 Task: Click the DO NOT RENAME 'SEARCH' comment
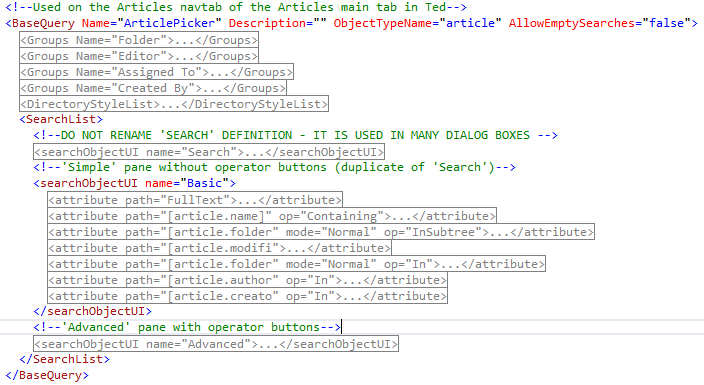click(295, 135)
